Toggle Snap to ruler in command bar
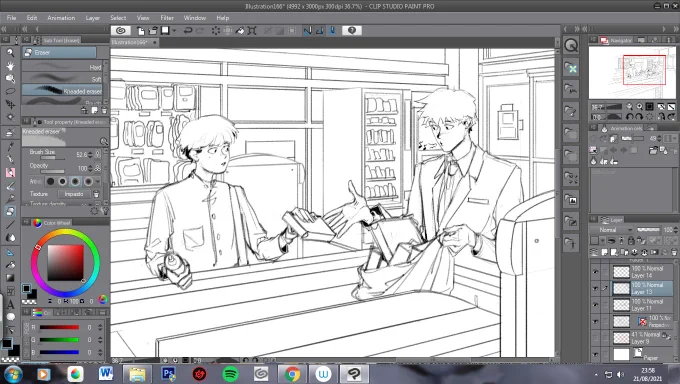680x384 pixels. (x=307, y=30)
